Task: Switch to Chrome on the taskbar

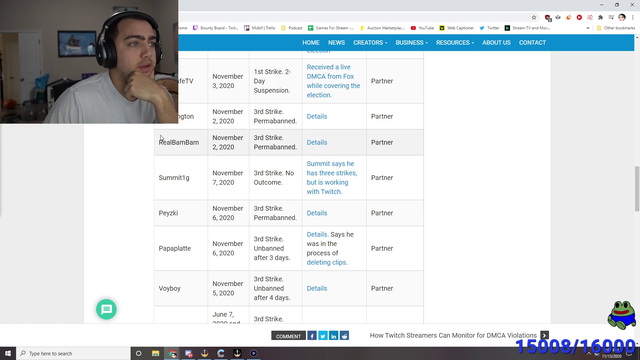Action: coord(172,353)
